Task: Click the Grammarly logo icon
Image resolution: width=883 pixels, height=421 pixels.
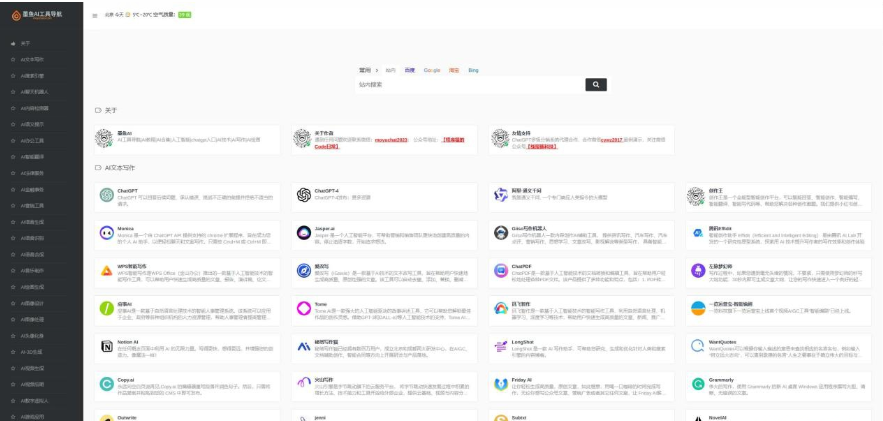Action: tap(698, 384)
